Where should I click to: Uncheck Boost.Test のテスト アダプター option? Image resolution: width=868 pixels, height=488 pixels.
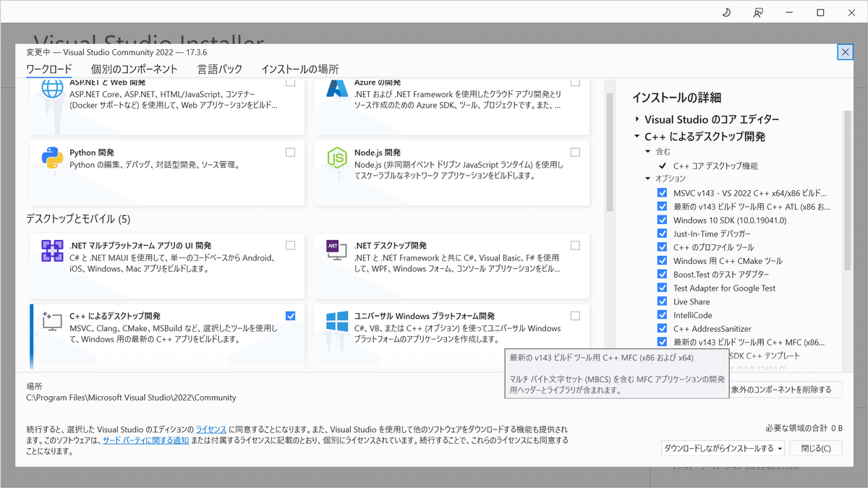pyautogui.click(x=662, y=275)
